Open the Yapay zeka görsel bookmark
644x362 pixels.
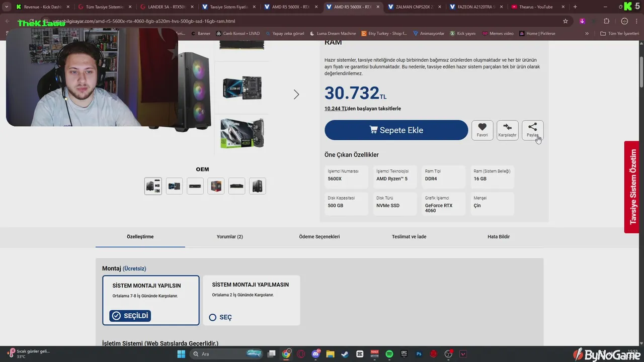[284, 33]
